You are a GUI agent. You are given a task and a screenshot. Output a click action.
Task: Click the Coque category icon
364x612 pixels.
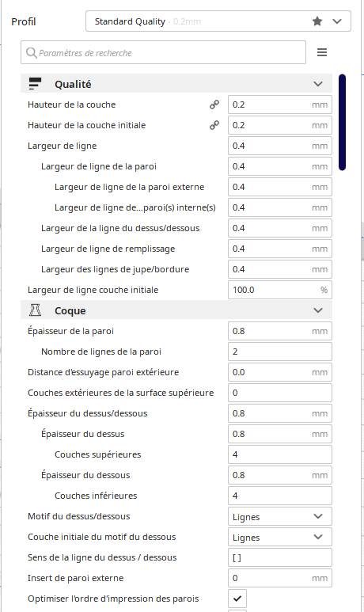35,310
